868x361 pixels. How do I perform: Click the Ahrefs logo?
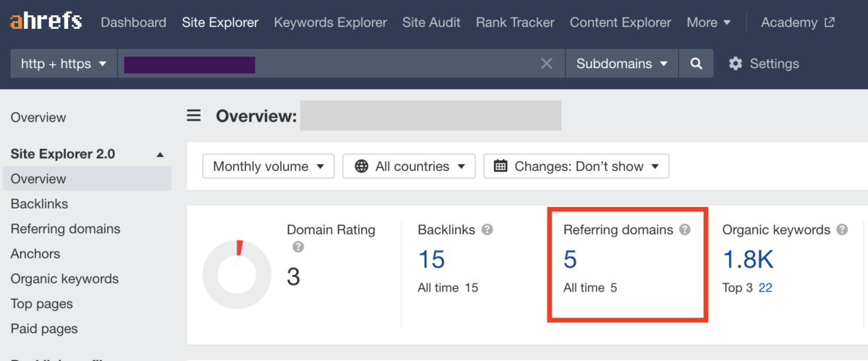(x=47, y=21)
